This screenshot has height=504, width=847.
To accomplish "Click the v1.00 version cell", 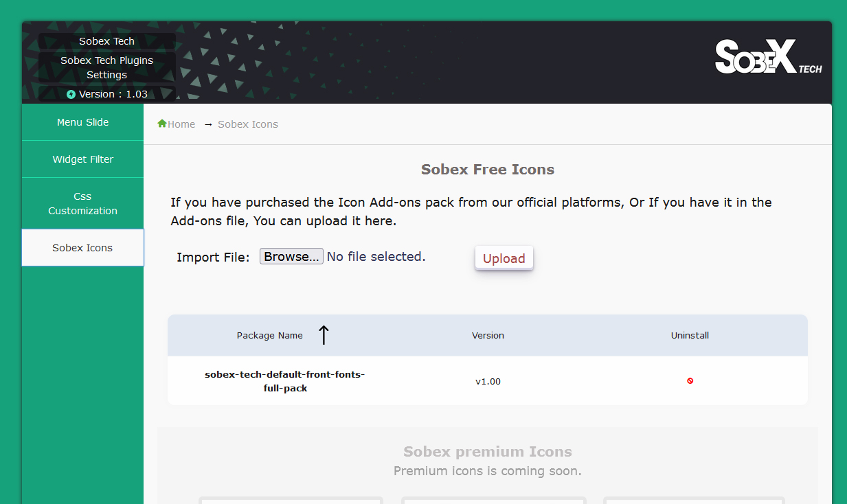I will (488, 381).
